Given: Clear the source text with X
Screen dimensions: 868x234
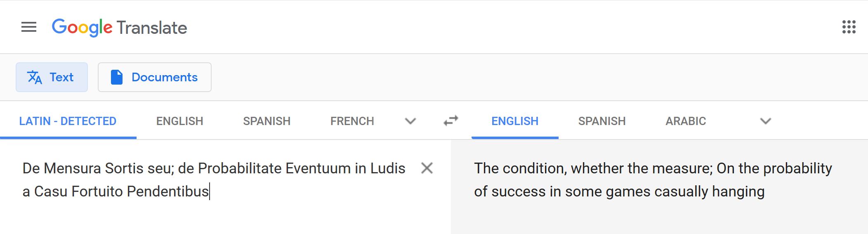Looking at the screenshot, I should pos(427,168).
